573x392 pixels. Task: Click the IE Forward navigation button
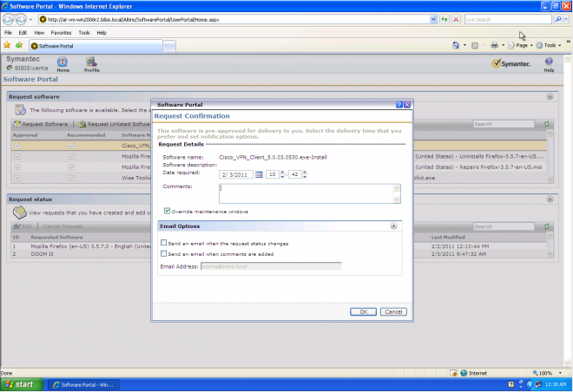[21, 19]
